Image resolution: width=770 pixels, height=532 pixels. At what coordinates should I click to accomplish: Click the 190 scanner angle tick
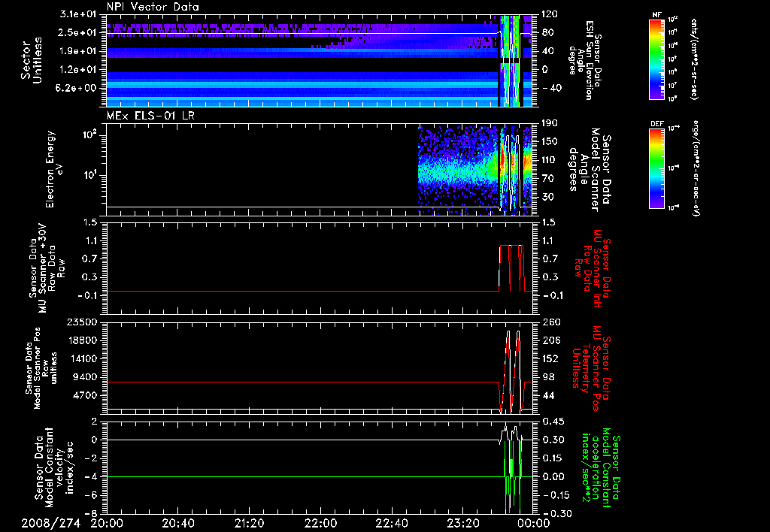pyautogui.click(x=550, y=123)
